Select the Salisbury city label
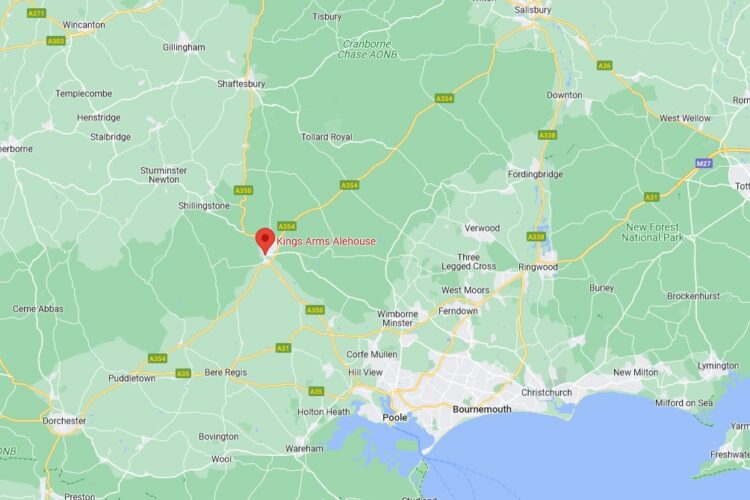 [x=533, y=10]
